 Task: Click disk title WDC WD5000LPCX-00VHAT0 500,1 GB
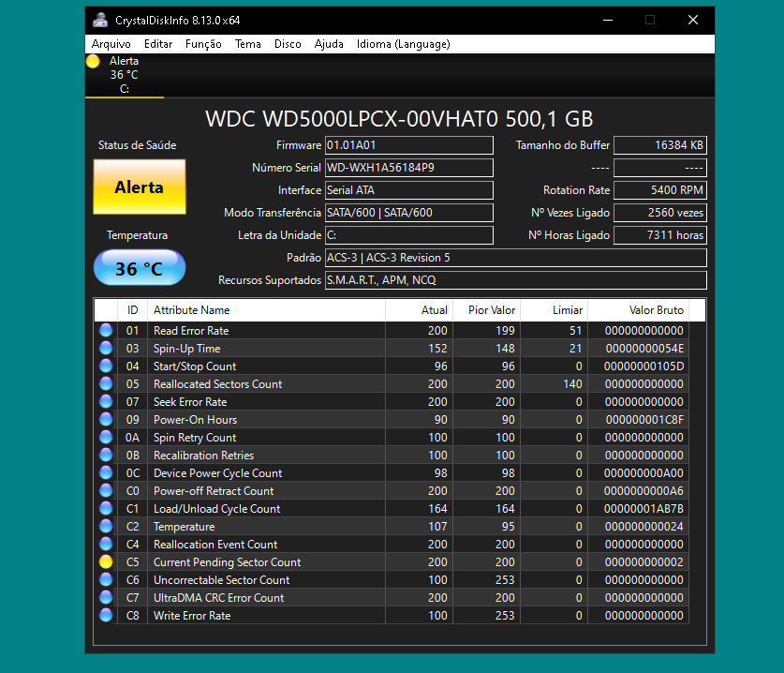coord(399,119)
